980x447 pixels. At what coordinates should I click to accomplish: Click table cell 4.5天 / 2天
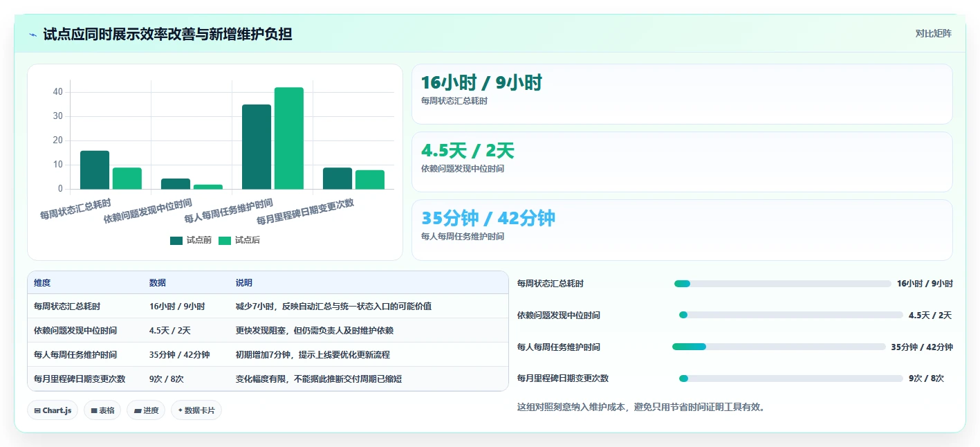click(x=169, y=331)
